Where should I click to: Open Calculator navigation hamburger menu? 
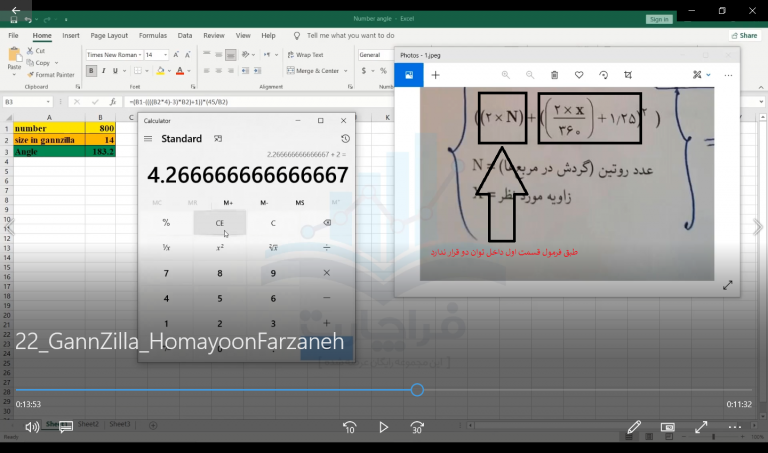pos(148,139)
